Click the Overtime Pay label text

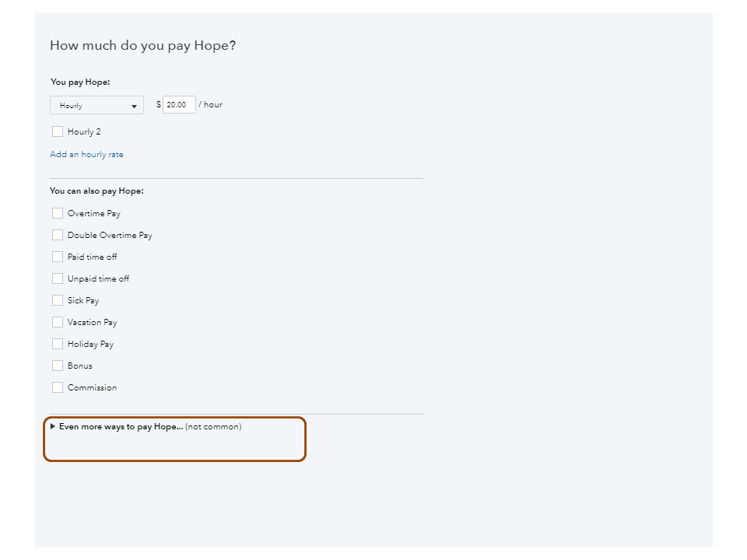(94, 213)
